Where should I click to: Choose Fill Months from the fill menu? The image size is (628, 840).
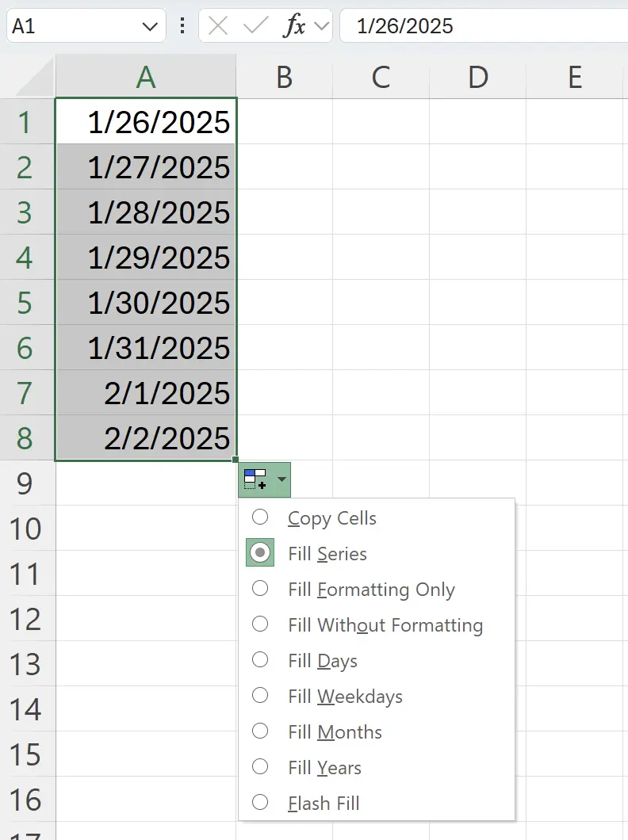click(x=335, y=731)
